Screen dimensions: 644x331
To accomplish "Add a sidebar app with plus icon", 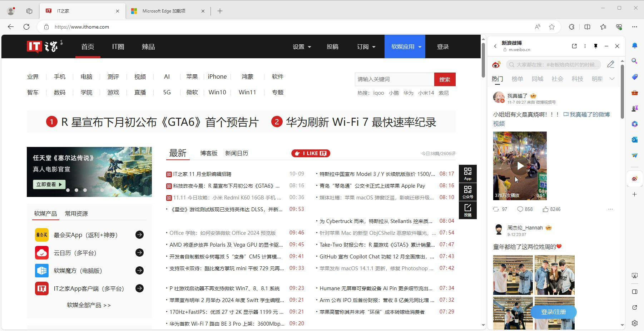I will (x=635, y=194).
